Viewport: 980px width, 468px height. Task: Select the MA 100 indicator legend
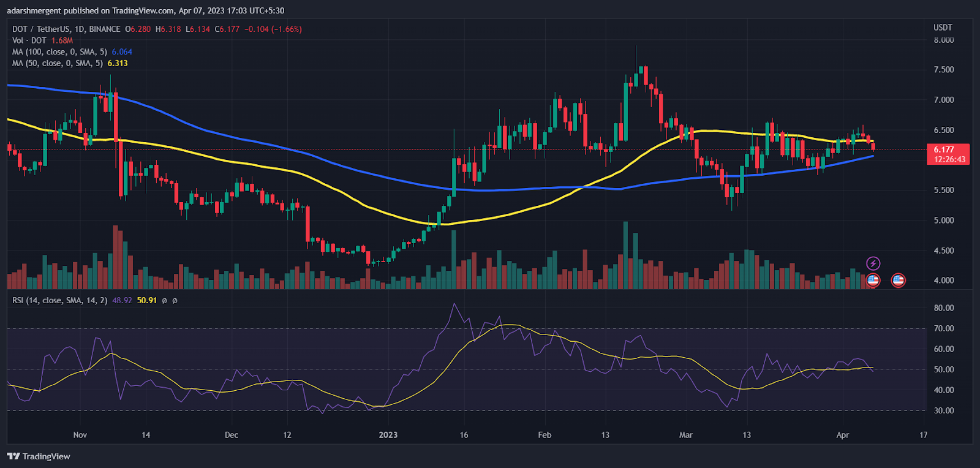pyautogui.click(x=59, y=52)
